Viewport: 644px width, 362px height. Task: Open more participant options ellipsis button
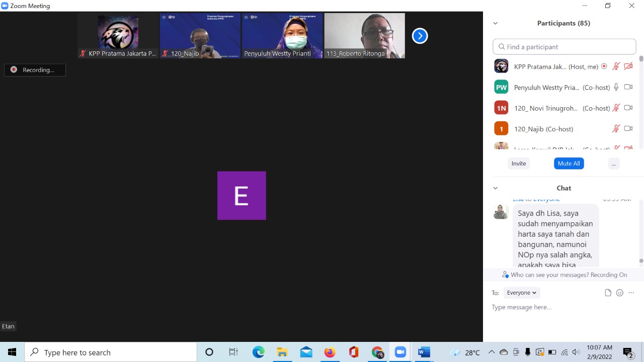[613, 163]
